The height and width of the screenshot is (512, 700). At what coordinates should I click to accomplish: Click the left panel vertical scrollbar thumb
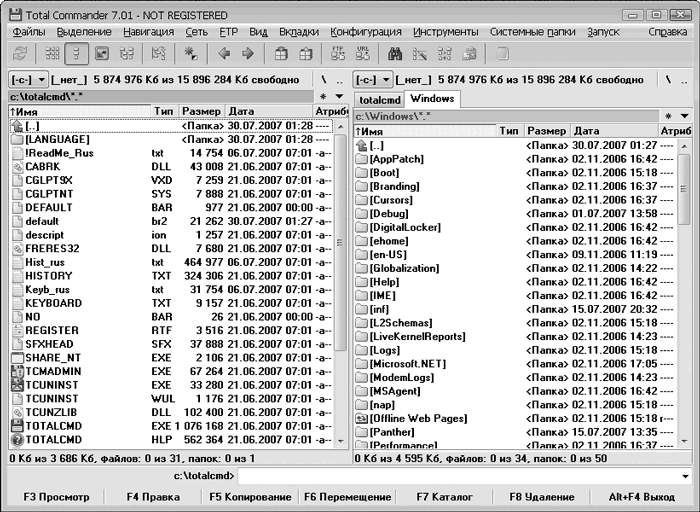340,243
